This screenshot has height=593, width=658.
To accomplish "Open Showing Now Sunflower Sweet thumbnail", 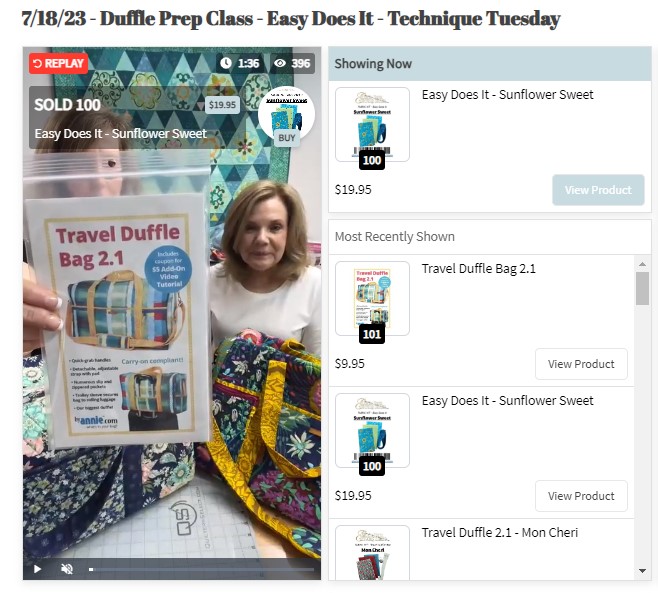I will pos(372,124).
